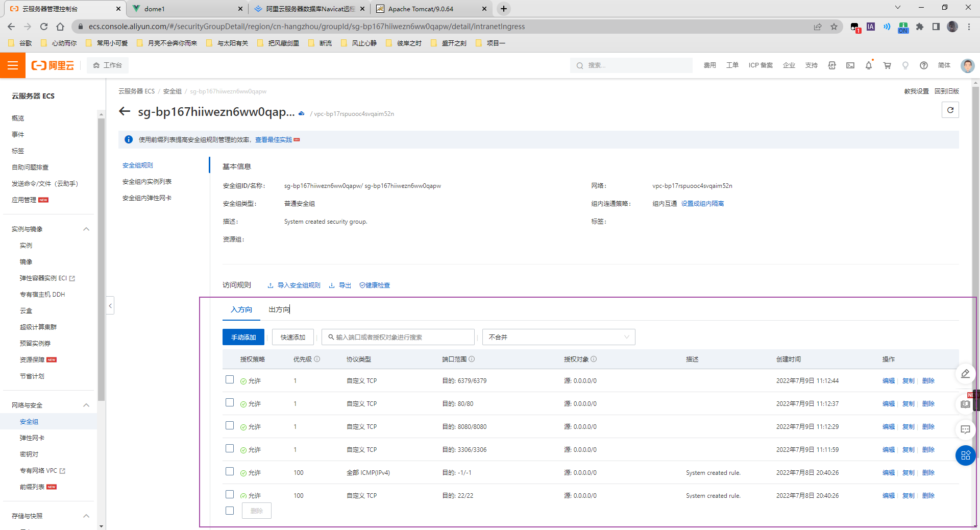This screenshot has width=980, height=530.
Task: Click 手动添加 to add rule manually
Action: [243, 337]
